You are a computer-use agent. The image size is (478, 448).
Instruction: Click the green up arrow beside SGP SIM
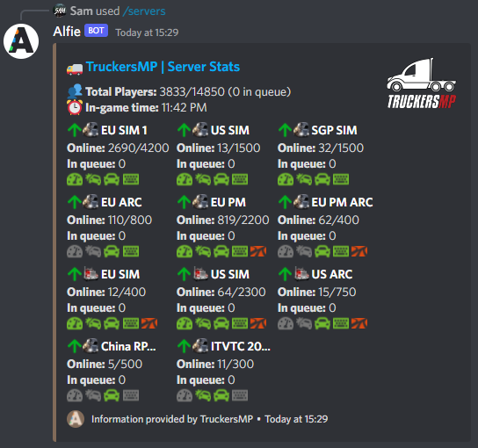tap(285, 130)
